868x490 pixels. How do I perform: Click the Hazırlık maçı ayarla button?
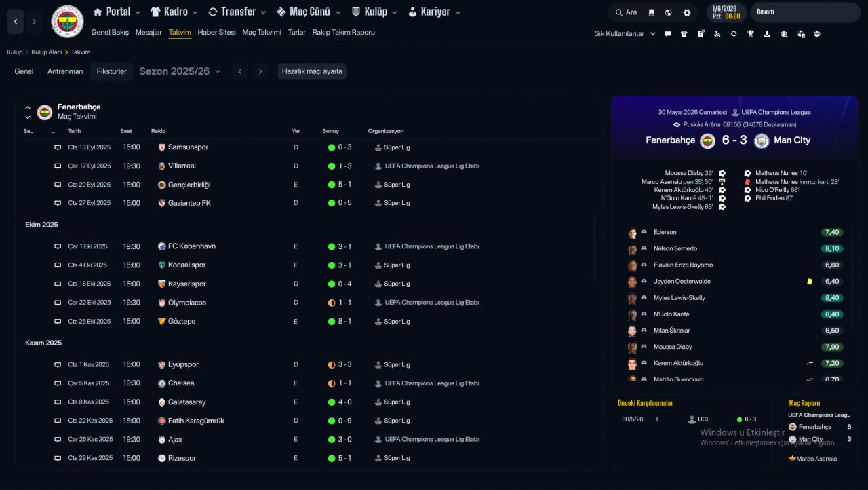click(x=312, y=71)
